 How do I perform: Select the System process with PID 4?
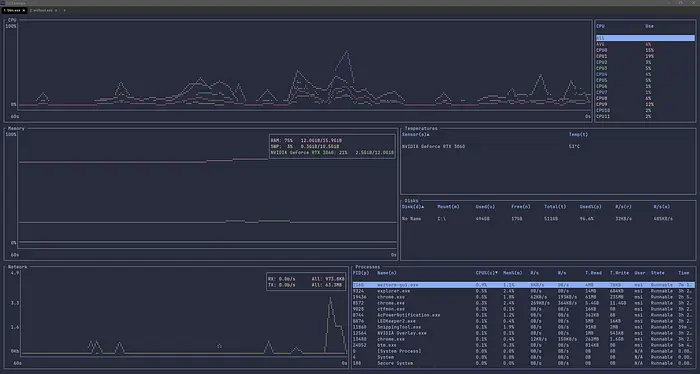coord(523,357)
